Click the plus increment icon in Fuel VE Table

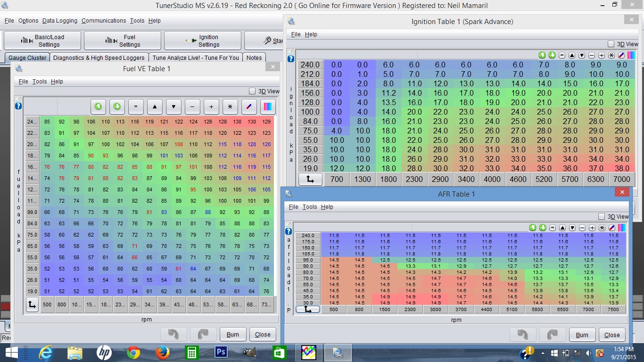pos(211,107)
